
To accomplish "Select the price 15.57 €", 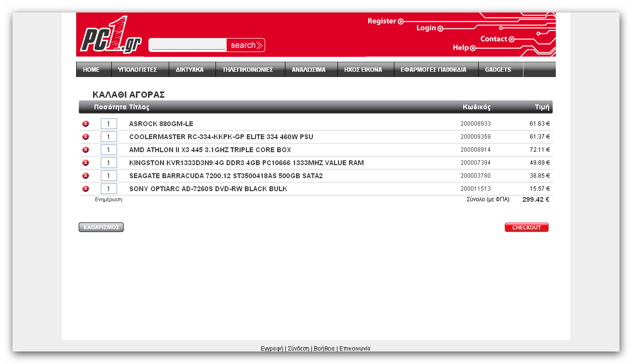I will coord(539,189).
